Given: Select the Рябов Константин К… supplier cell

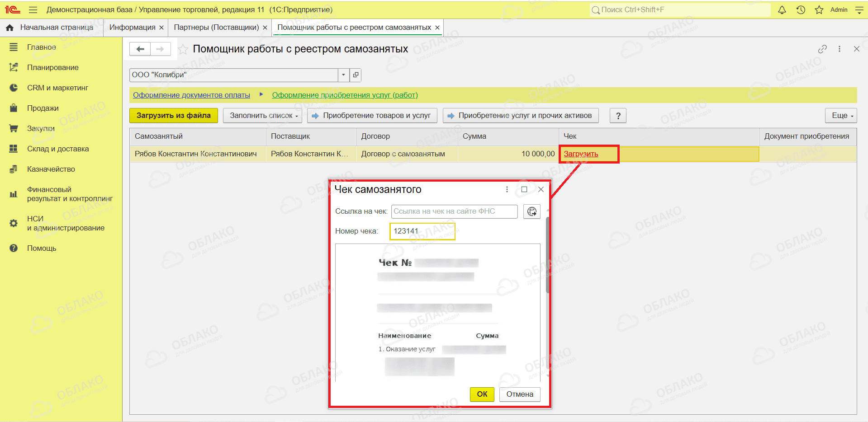Looking at the screenshot, I should coord(312,154).
